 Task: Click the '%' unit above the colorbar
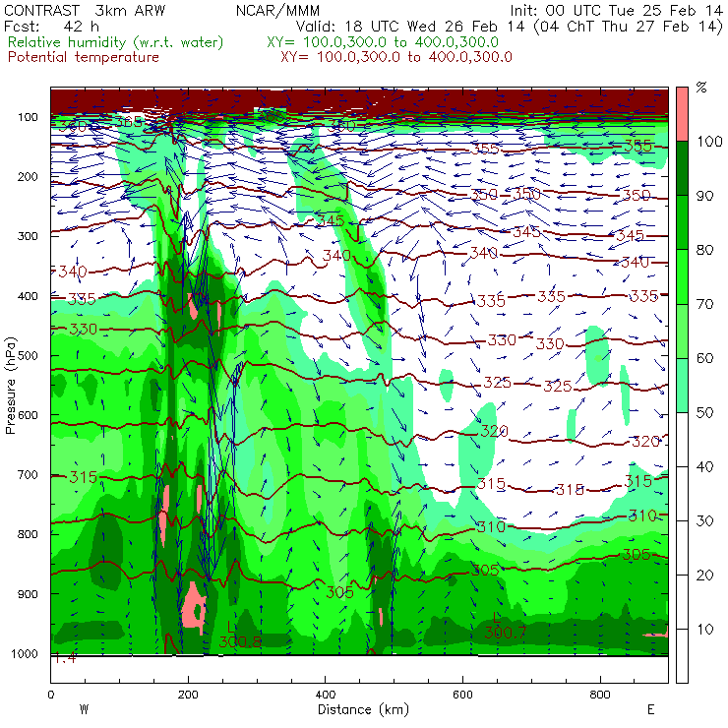(701, 88)
